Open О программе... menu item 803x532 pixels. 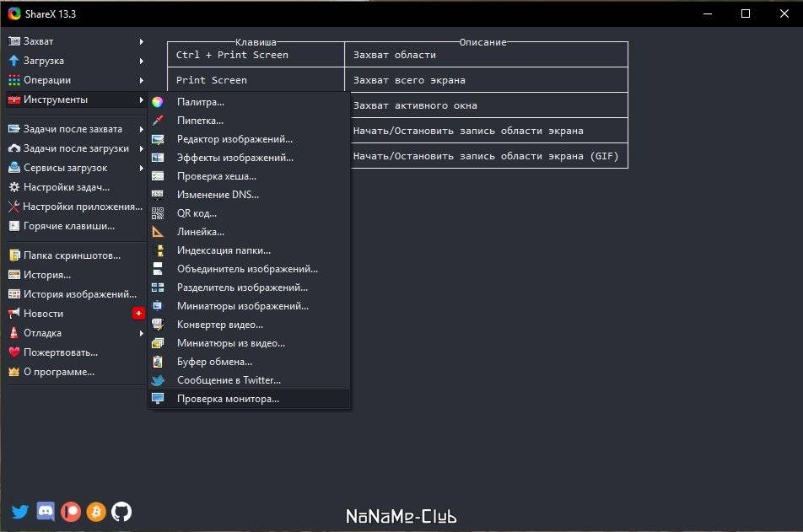click(x=76, y=373)
